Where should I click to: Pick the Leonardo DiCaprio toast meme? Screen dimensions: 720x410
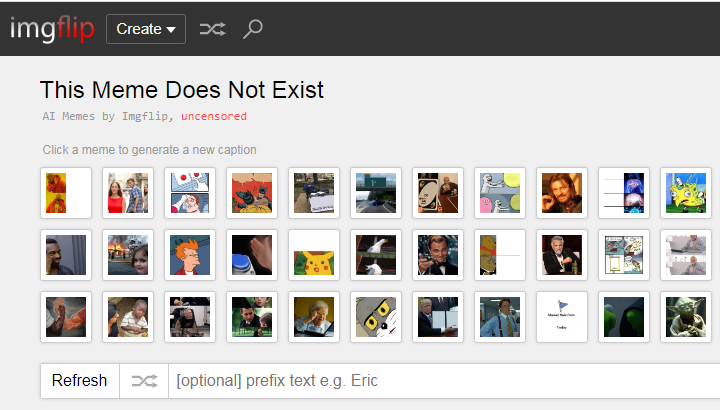pyautogui.click(x=438, y=255)
